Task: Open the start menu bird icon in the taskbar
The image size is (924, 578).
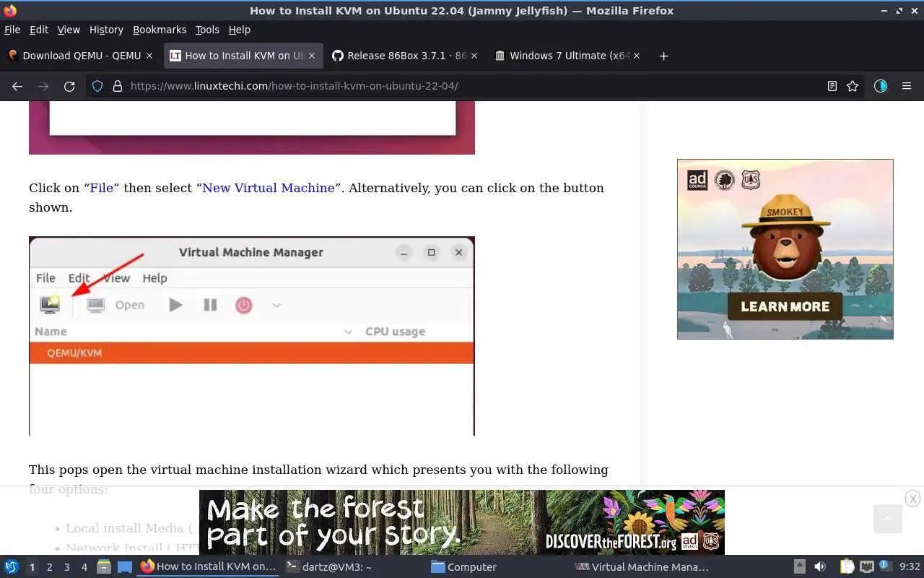Action: tap(12, 567)
